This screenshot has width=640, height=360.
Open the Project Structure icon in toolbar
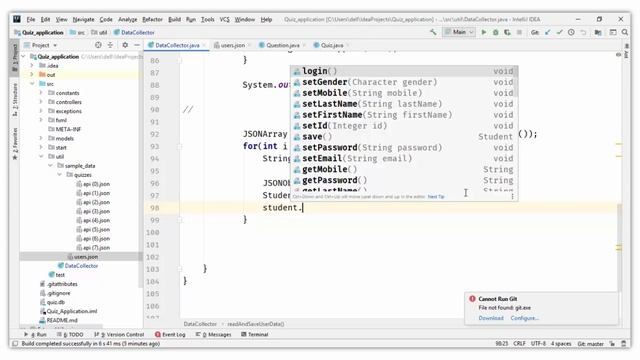point(598,32)
